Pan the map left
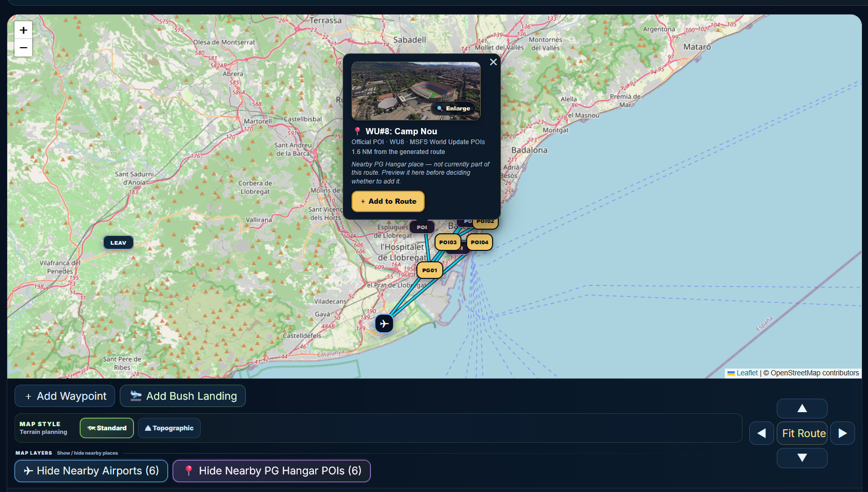Viewport: 868px width, 492px height. pos(762,433)
